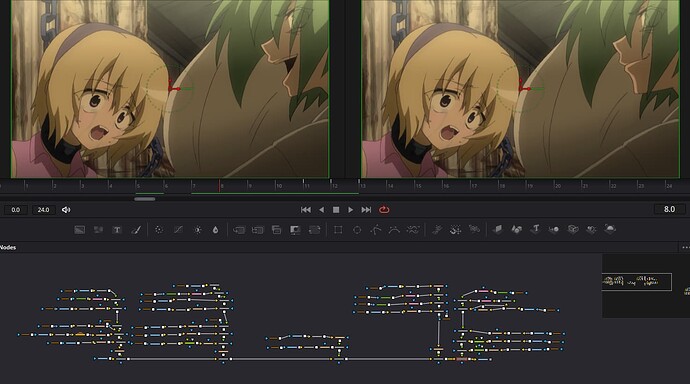Add a Camera 3D node from the toolbar
690x384 pixels.
573,229
